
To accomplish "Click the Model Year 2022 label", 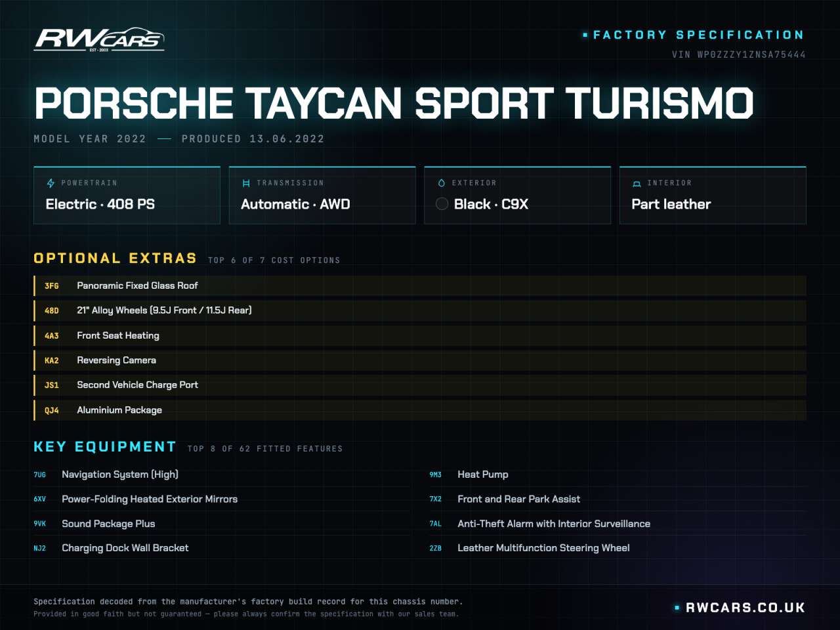I will [90, 139].
